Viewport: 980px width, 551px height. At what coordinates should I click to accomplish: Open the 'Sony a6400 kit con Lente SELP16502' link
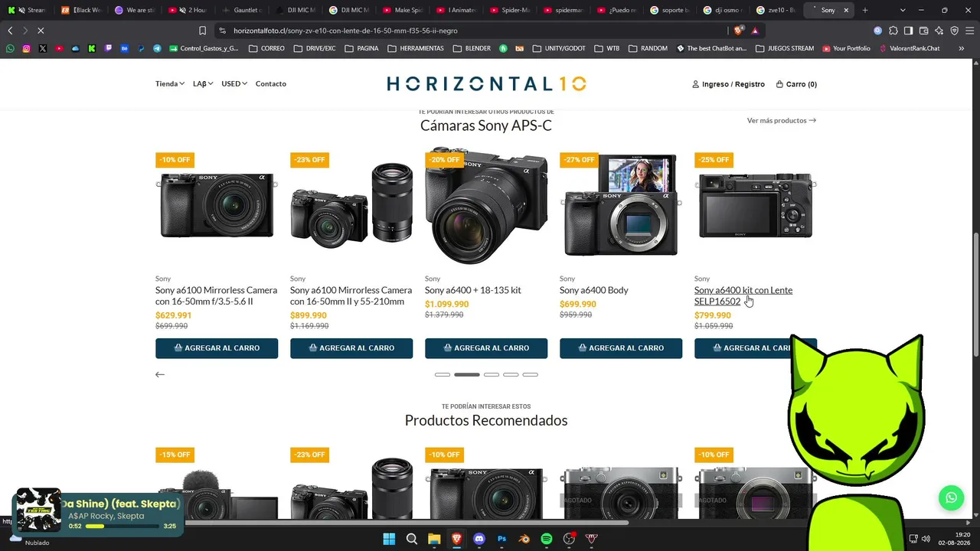743,295
